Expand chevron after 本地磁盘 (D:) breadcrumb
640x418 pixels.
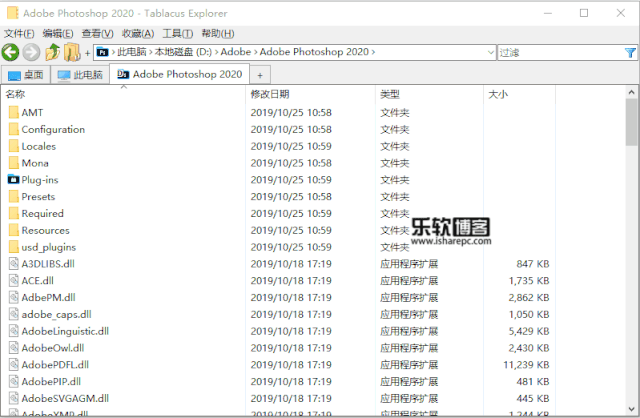(x=216, y=52)
